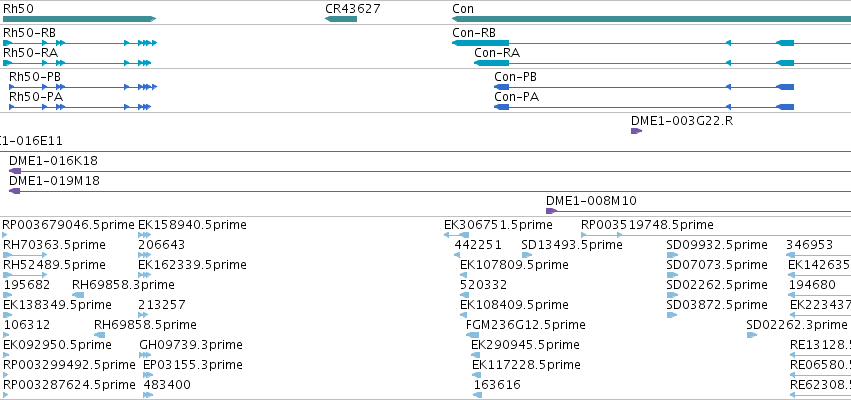851x400 pixels.
Task: Click the Con-RB transcript exon block
Action: pos(480,43)
